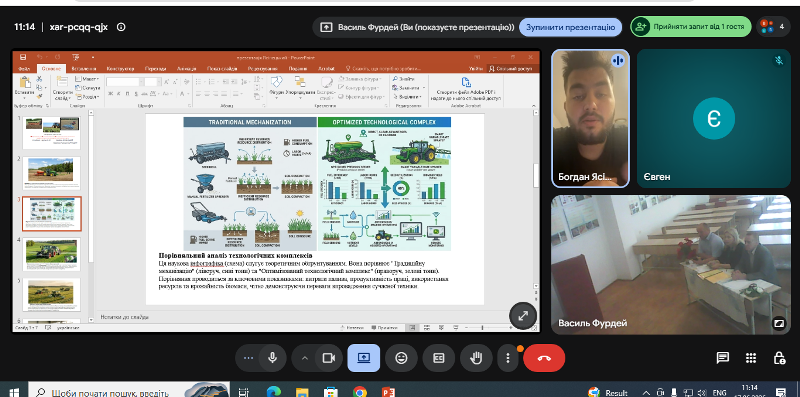Click muted mic icon on Євген tile
The image size is (800, 397).
click(x=779, y=60)
